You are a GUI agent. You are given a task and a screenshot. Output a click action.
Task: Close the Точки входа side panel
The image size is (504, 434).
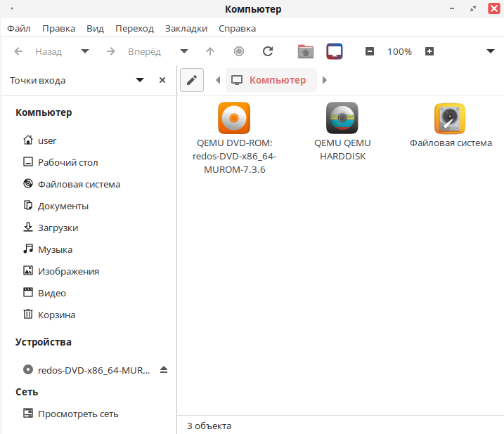click(162, 80)
